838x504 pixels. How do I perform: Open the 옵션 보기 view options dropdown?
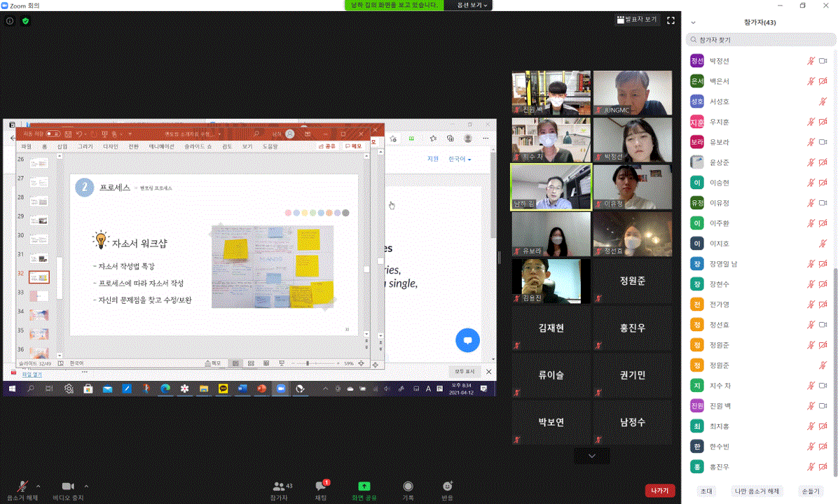point(472,5)
